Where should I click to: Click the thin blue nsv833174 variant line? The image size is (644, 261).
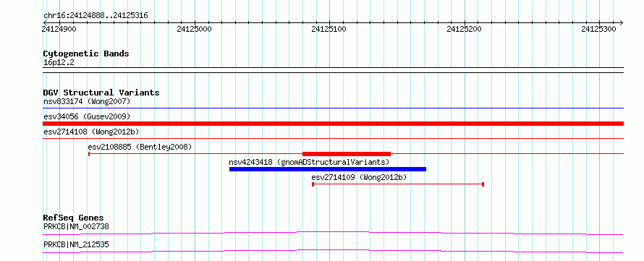[x=333, y=108]
